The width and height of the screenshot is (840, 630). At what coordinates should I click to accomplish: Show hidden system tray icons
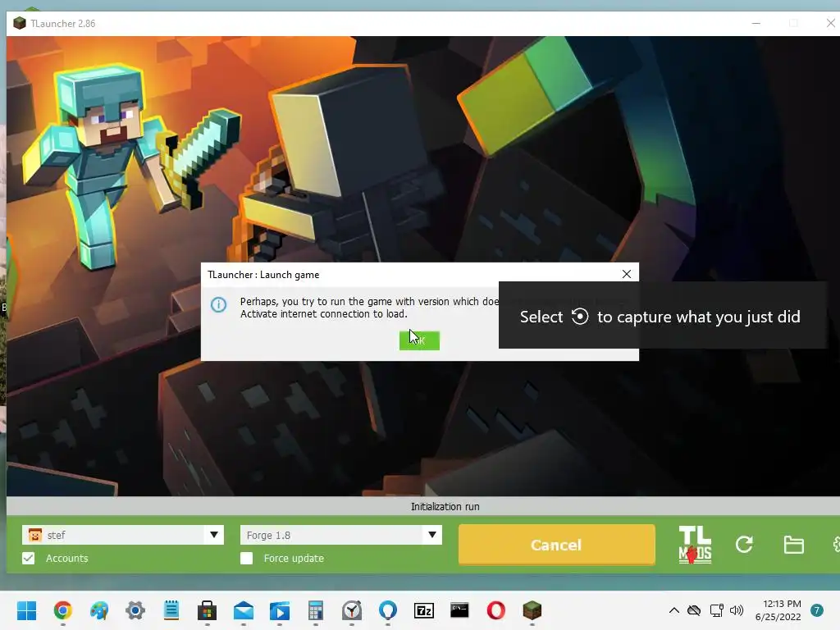coord(674,610)
